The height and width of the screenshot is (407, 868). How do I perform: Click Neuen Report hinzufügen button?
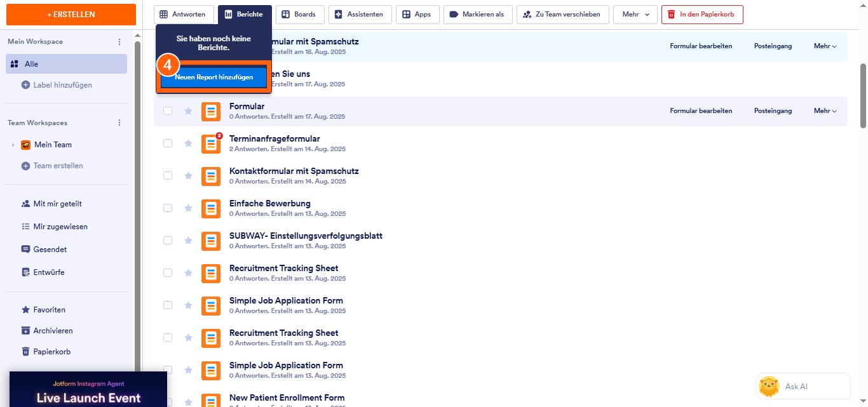pyautogui.click(x=214, y=77)
